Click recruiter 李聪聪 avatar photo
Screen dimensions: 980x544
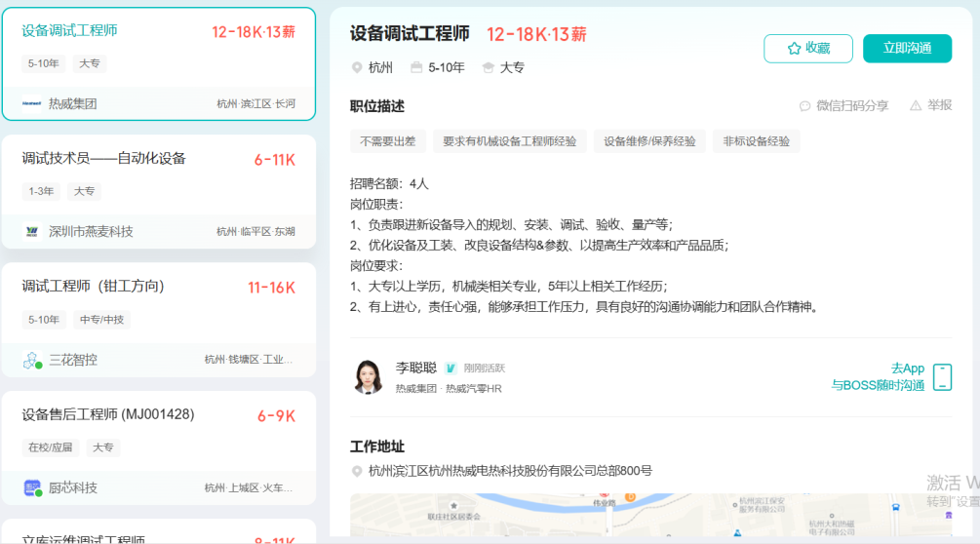click(369, 377)
